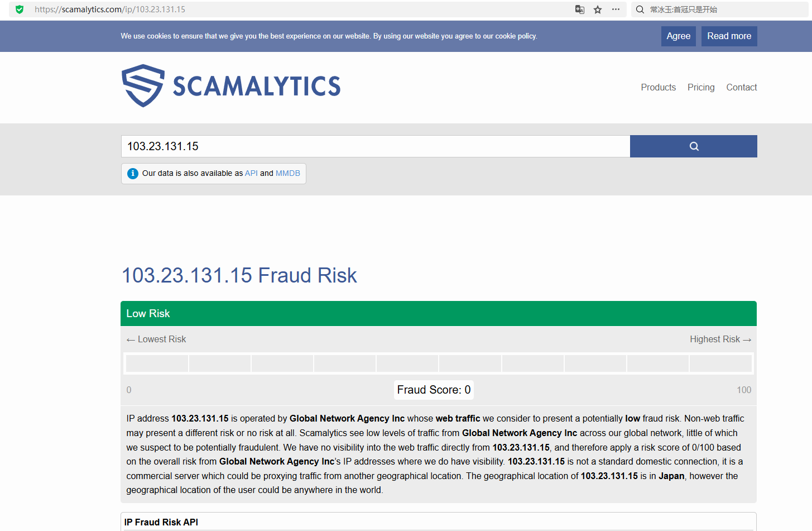Screen dimensions: 812x531
Task: Accept cookies with the Agree button
Action: click(x=679, y=36)
